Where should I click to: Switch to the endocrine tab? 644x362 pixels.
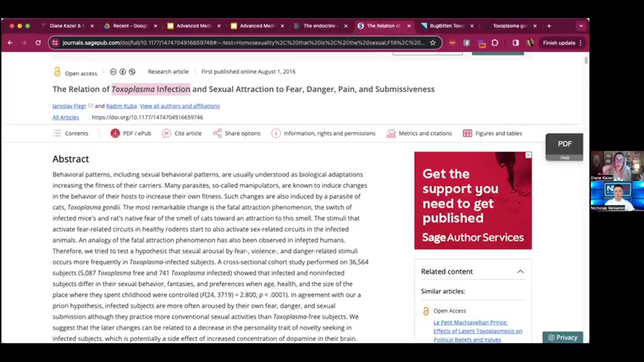pyautogui.click(x=320, y=26)
